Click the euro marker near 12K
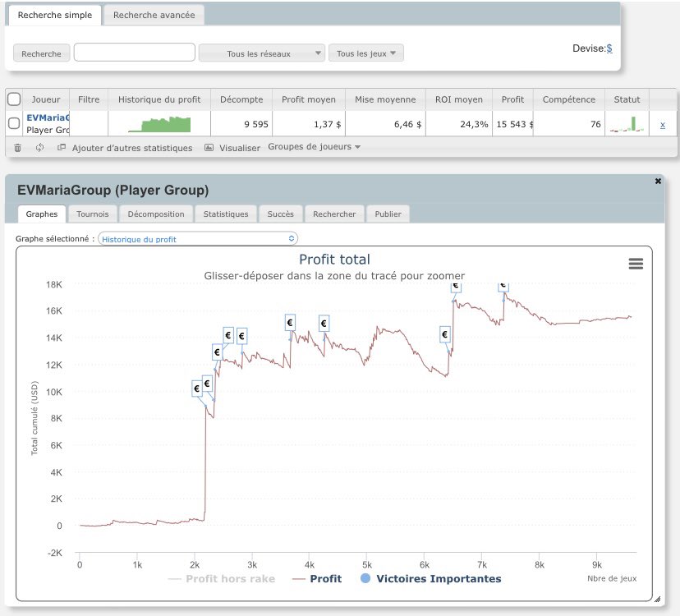The image size is (680, 616). [x=218, y=352]
